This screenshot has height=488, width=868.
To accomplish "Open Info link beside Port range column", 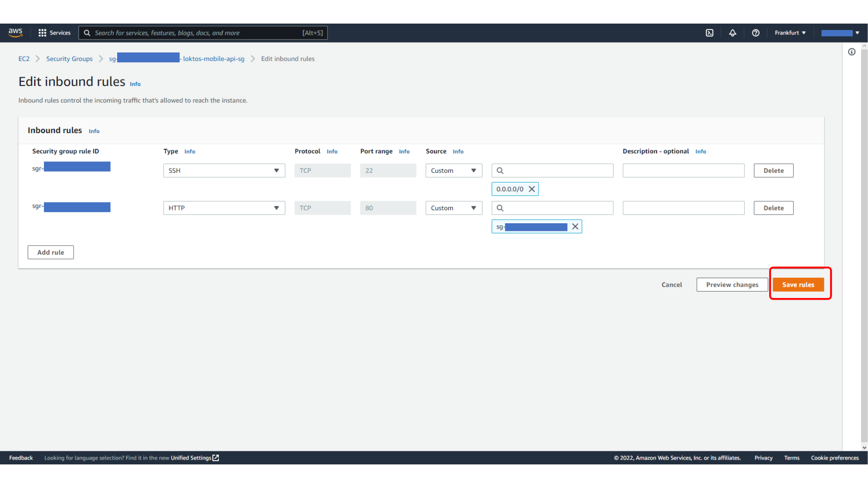I will (x=404, y=151).
